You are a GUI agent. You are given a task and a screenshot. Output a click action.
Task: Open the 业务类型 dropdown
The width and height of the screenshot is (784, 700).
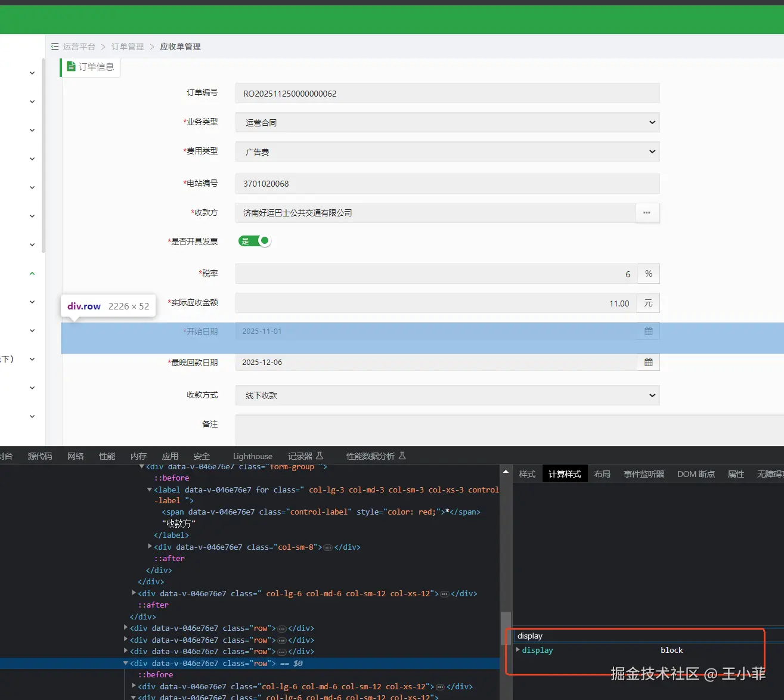447,123
